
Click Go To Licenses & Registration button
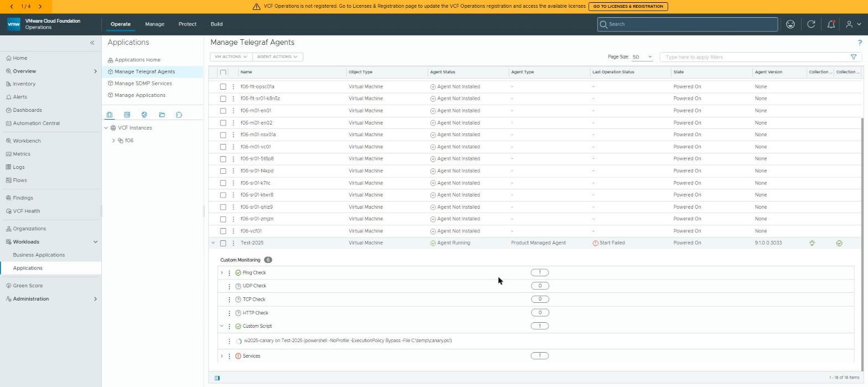coord(628,7)
